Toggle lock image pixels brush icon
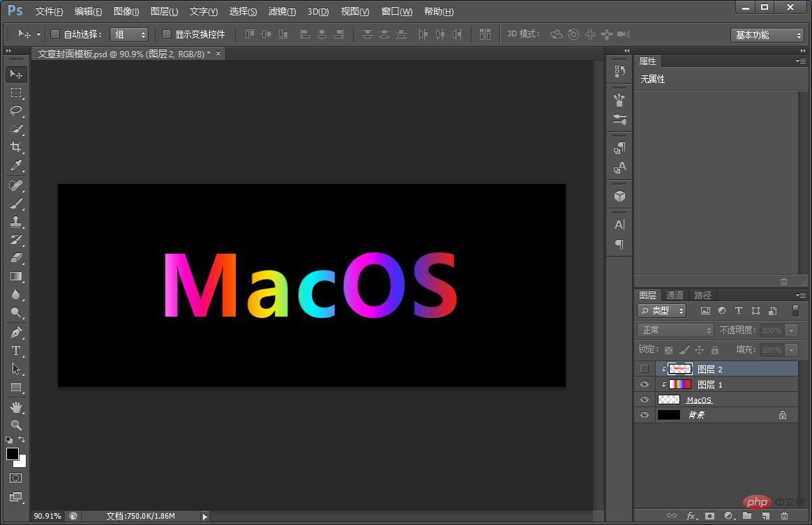 pos(684,350)
